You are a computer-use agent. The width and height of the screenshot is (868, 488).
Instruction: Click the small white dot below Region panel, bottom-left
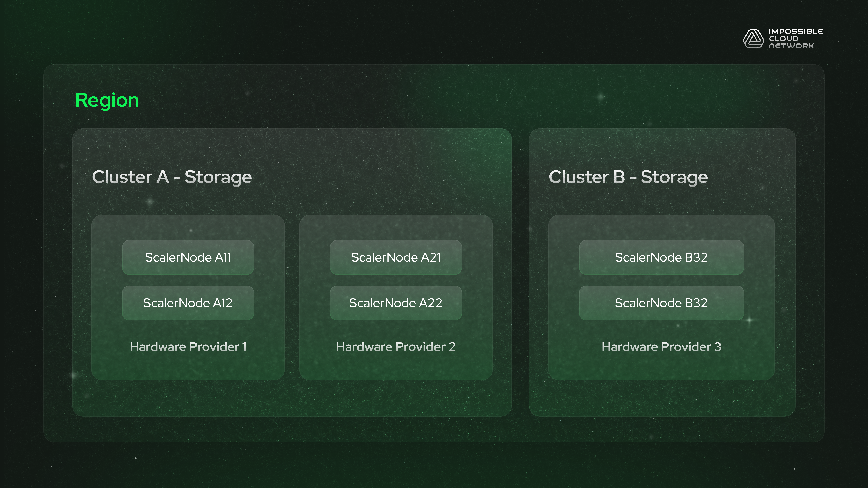pos(136,458)
